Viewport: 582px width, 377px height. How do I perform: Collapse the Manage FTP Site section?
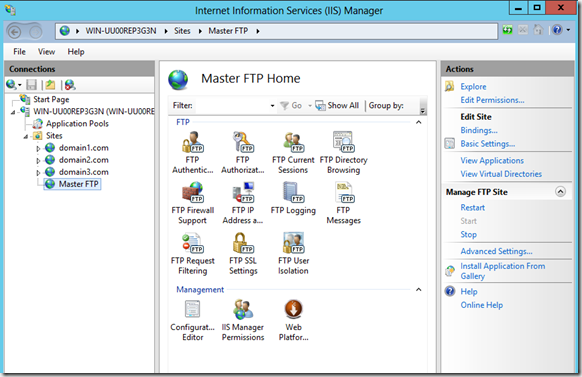[560, 191]
